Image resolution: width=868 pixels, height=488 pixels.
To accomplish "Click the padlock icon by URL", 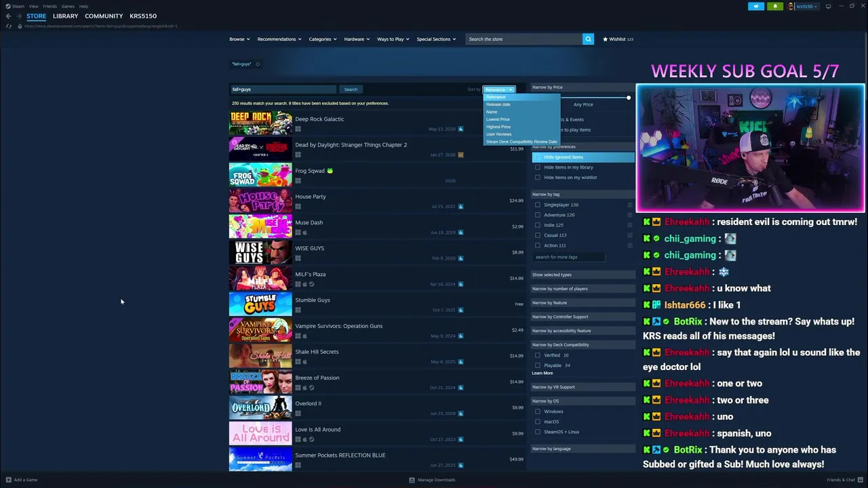I will tap(20, 26).
